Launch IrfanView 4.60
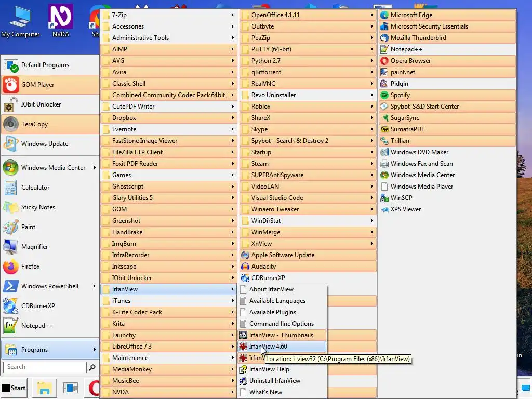The image size is (532, 399). point(282,347)
